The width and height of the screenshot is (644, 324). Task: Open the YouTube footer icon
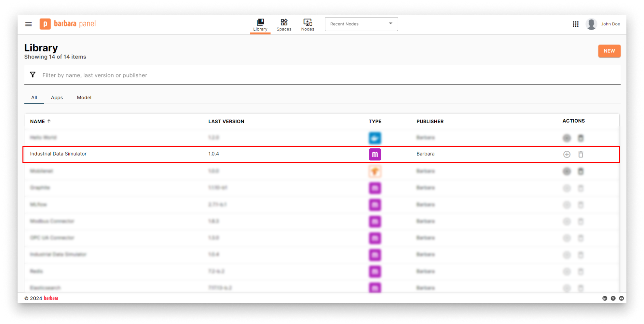click(x=621, y=298)
